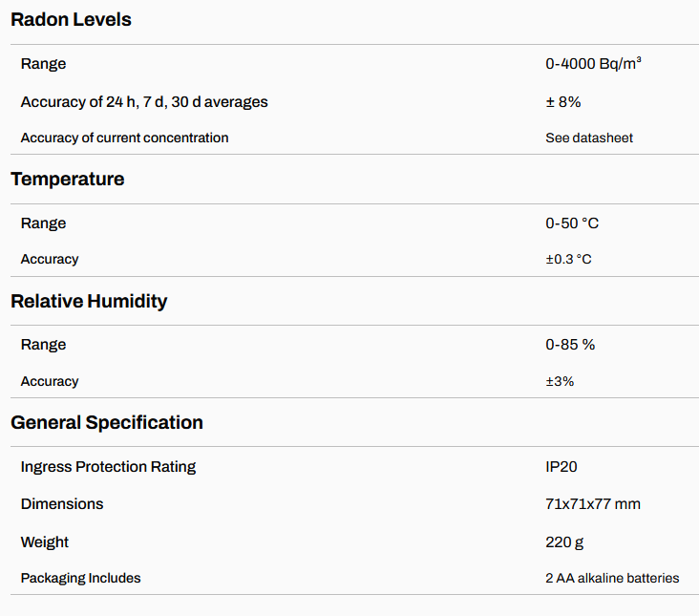Click the 24 h, 7 d, 30 d averages label

tap(144, 101)
